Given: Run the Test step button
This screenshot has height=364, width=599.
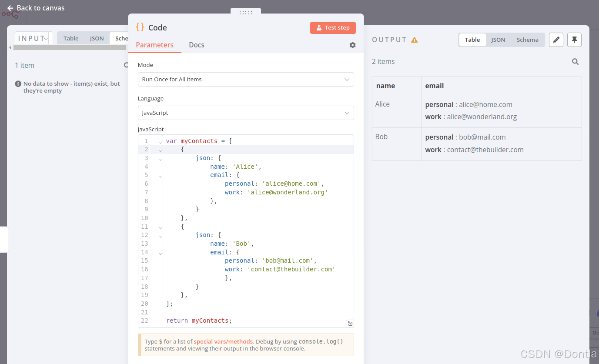Looking at the screenshot, I should pos(333,28).
